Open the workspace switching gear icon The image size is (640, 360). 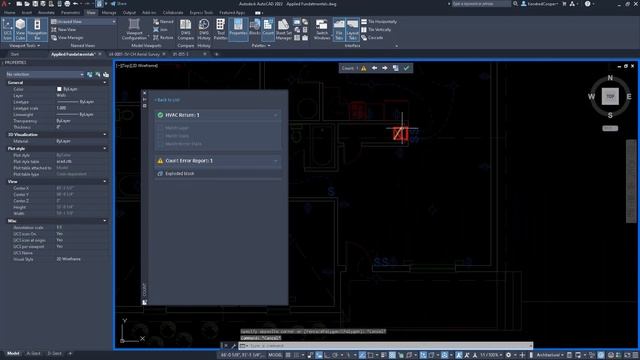(509, 355)
